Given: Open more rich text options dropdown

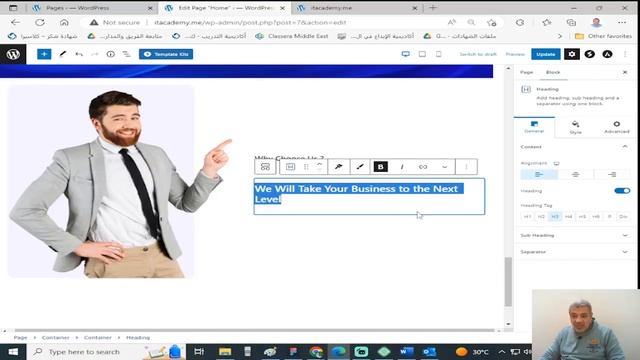Looking at the screenshot, I should click(x=444, y=167).
